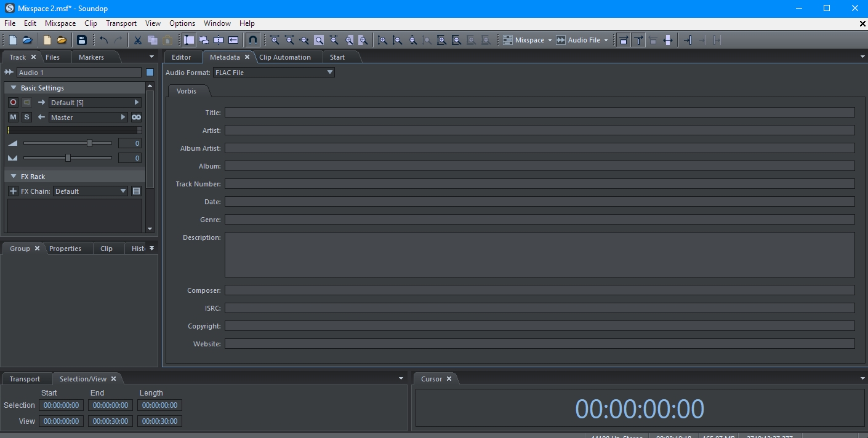868x438 pixels.
Task: Click the blue open folder icon
Action: tap(27, 40)
